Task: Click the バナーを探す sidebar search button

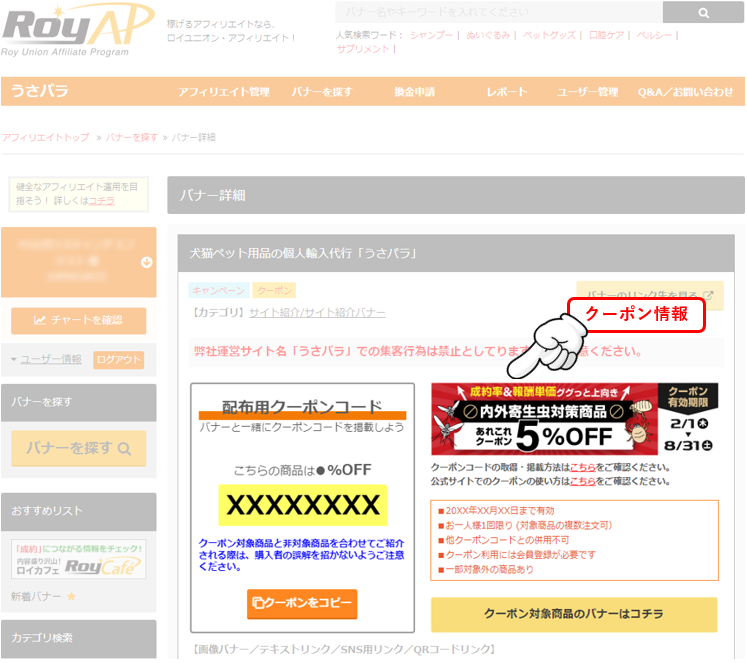Action: pyautogui.click(x=78, y=448)
